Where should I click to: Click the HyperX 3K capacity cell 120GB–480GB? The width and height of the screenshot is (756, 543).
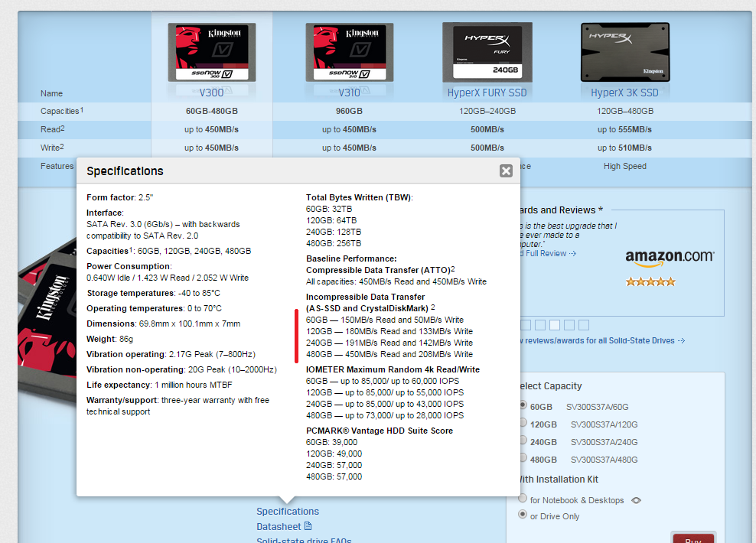625,112
